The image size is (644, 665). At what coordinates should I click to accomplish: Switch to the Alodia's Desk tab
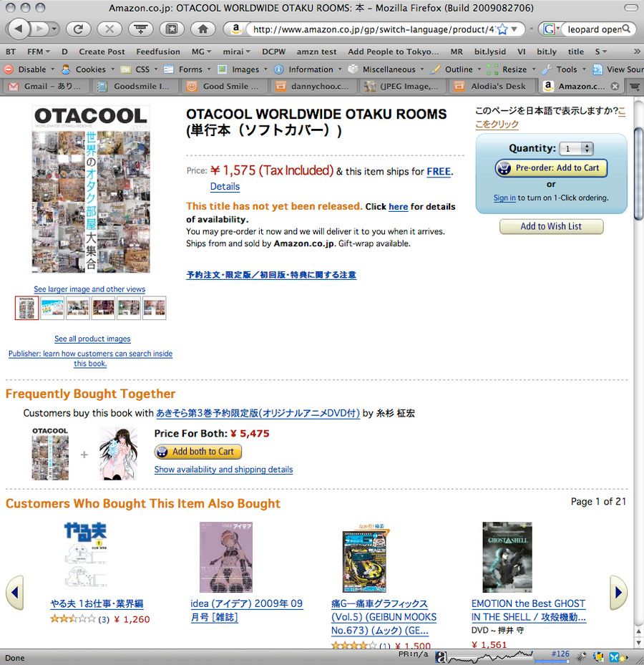[x=492, y=87]
